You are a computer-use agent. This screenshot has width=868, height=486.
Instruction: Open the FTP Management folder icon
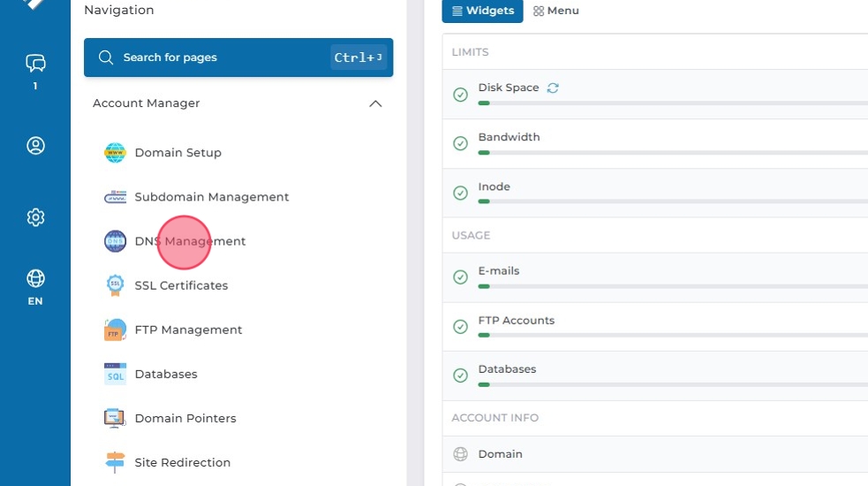pyautogui.click(x=115, y=330)
